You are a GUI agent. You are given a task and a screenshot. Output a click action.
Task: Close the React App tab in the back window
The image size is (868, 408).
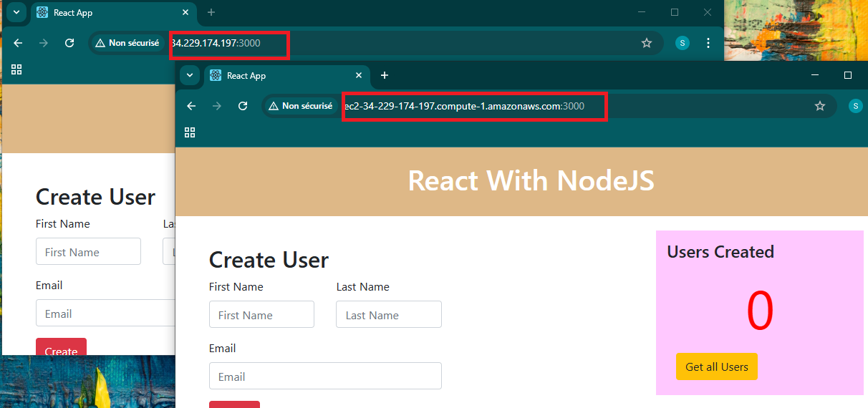tap(185, 12)
